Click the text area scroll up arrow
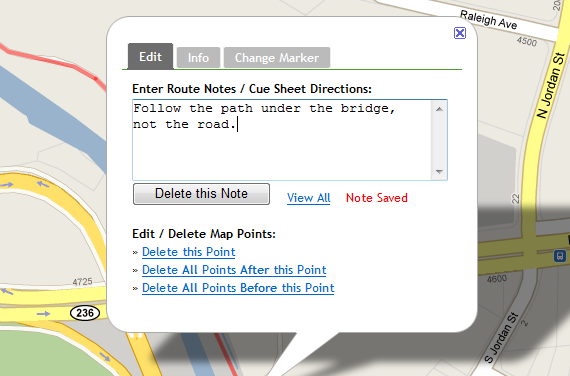Image resolution: width=570 pixels, height=376 pixels. (x=439, y=109)
